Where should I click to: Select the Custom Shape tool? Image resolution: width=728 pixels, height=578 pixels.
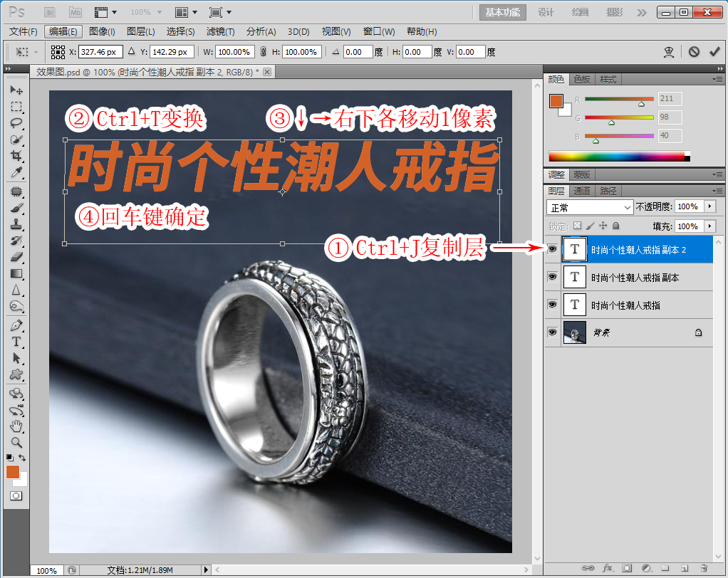coord(16,374)
